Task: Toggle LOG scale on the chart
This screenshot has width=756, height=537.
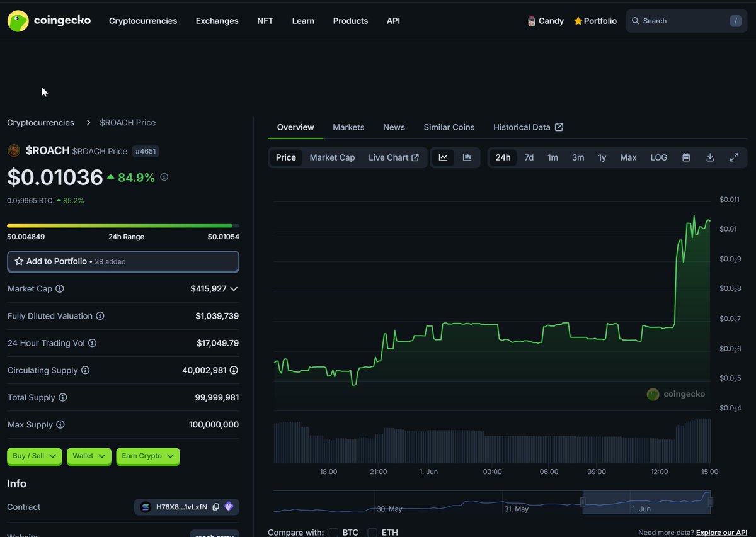Action: pyautogui.click(x=658, y=157)
